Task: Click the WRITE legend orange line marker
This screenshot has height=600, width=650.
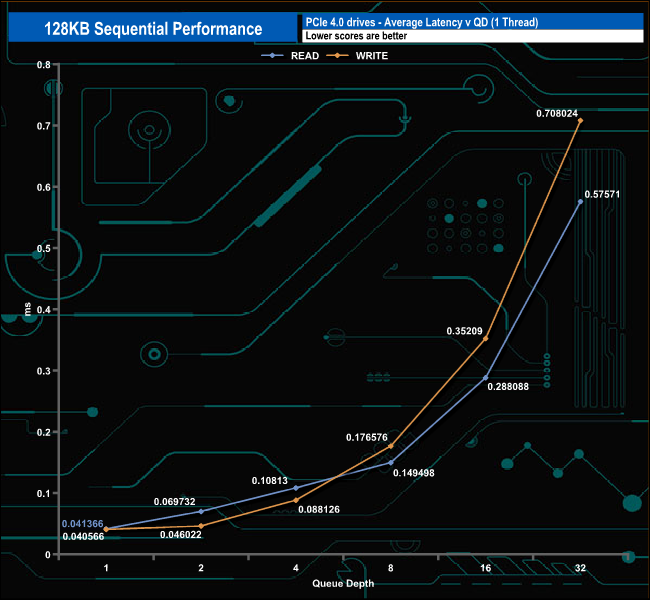Action: tap(337, 56)
